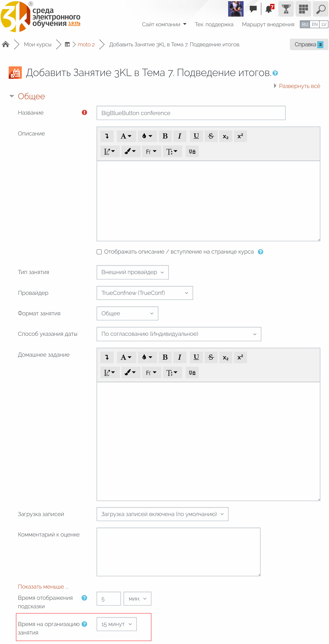Image resolution: width=329 pixels, height=644 pixels.
Task: Click the Справка button
Action: coord(309,45)
